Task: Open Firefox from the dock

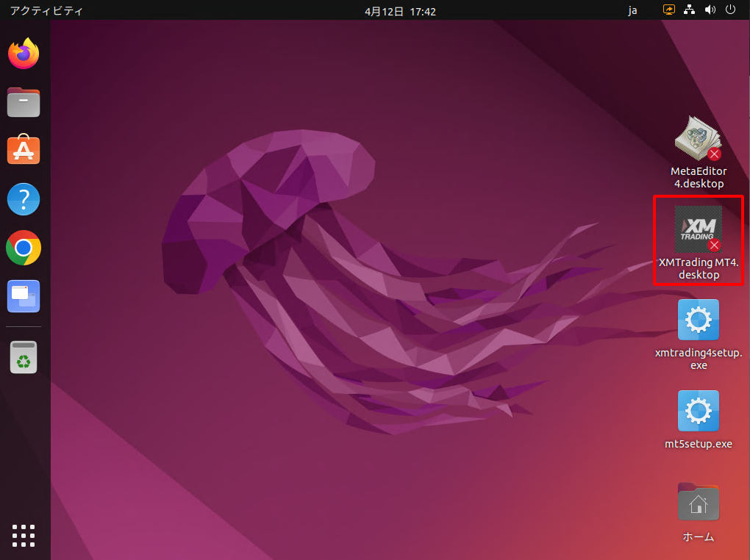Action: (24, 54)
